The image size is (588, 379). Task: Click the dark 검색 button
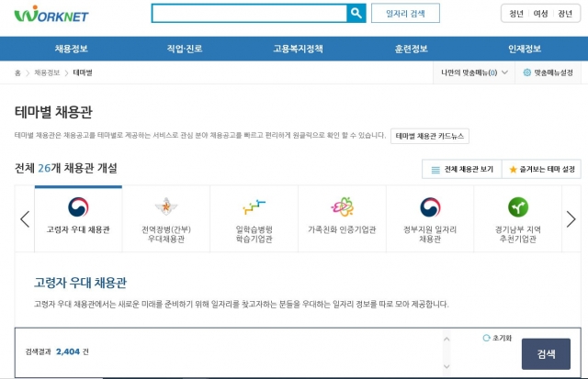point(546,354)
